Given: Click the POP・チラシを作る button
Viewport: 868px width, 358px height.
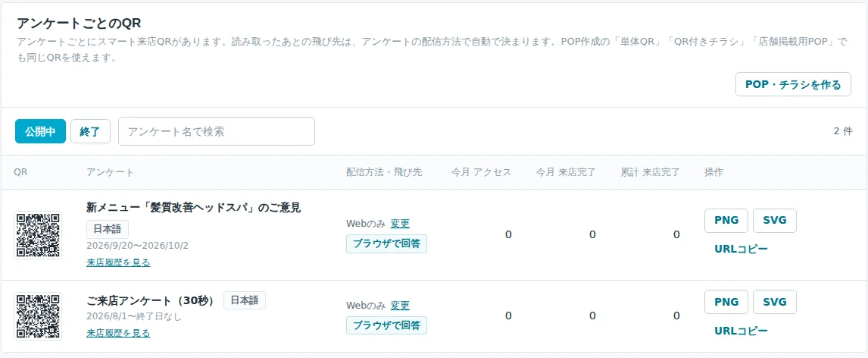Looking at the screenshot, I should point(793,84).
